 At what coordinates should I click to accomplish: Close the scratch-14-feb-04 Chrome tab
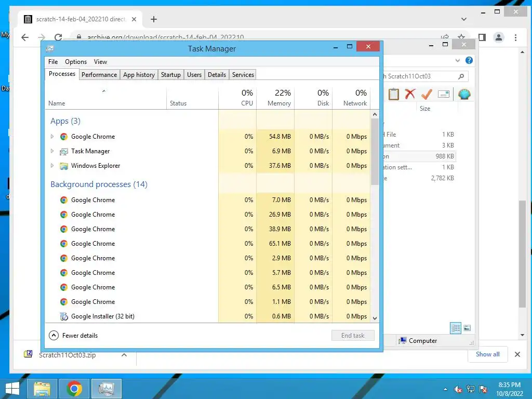tap(134, 19)
